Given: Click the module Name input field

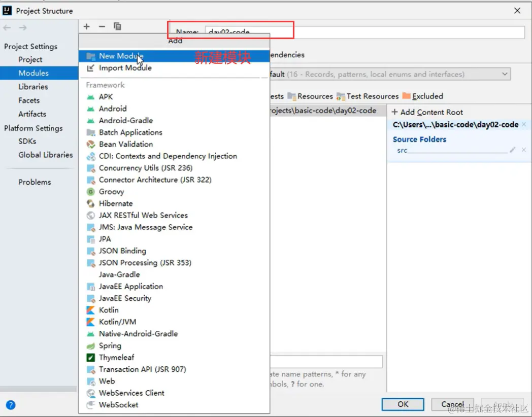Looking at the screenshot, I should coord(364,32).
